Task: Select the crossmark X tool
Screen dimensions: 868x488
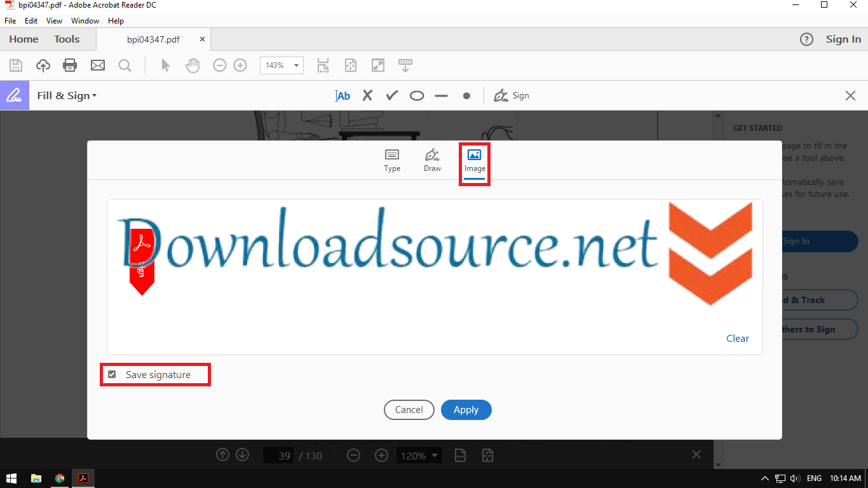Action: (x=367, y=95)
